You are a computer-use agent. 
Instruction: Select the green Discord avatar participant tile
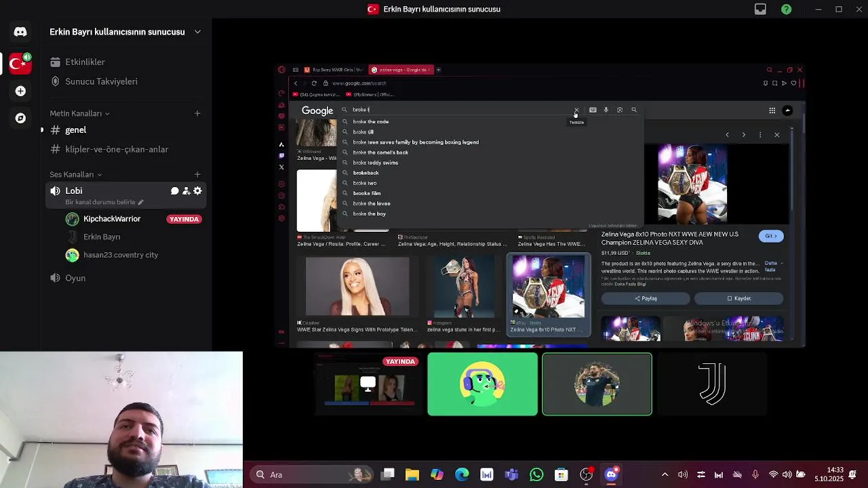pos(482,384)
